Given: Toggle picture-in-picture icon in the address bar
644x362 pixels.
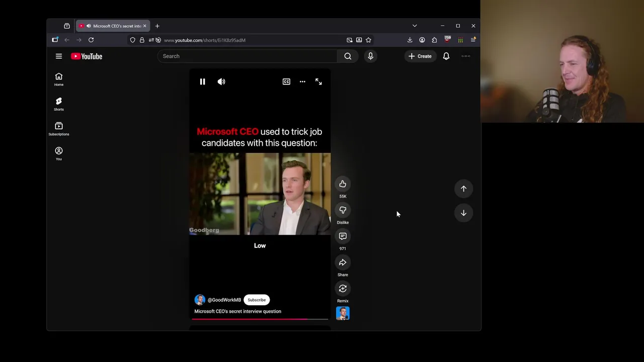Looking at the screenshot, I should click(x=350, y=40).
